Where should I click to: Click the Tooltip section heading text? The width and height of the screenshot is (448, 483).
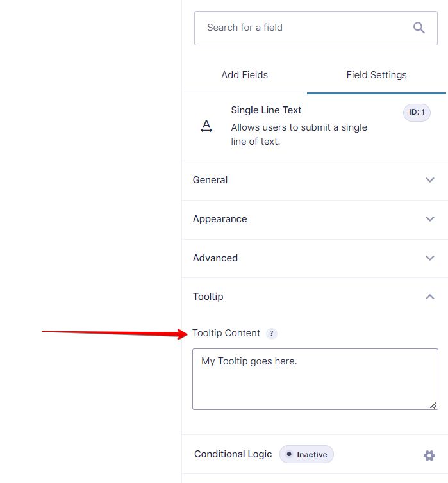208,297
